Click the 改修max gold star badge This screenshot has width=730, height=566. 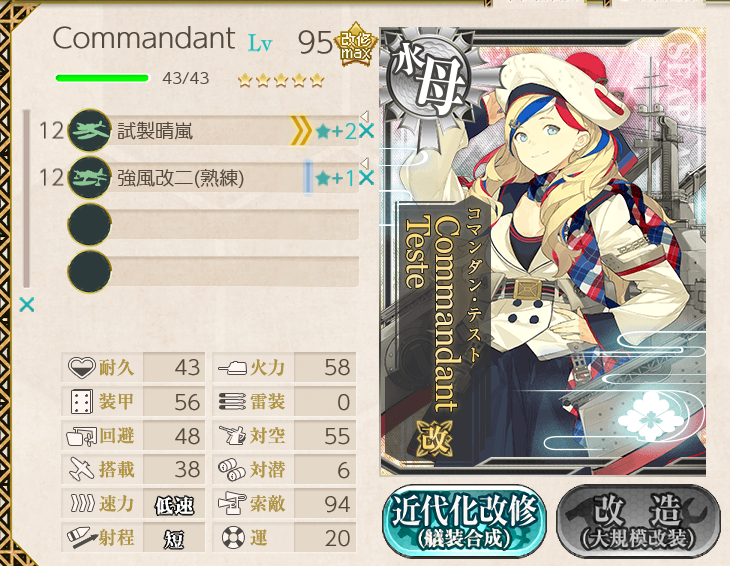(356, 45)
